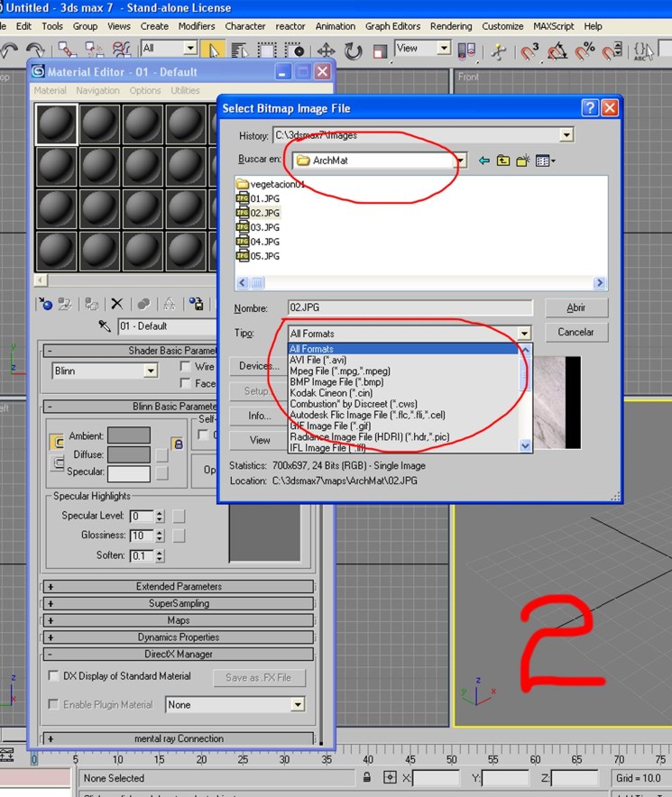Screen dimensions: 672x797
Task: Click the Diffuse color swatch
Action: (129, 454)
